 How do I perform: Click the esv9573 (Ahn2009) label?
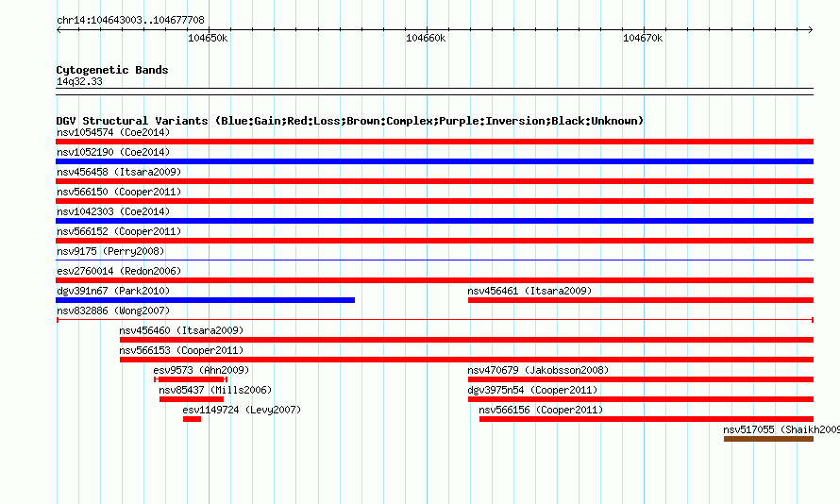201,370
